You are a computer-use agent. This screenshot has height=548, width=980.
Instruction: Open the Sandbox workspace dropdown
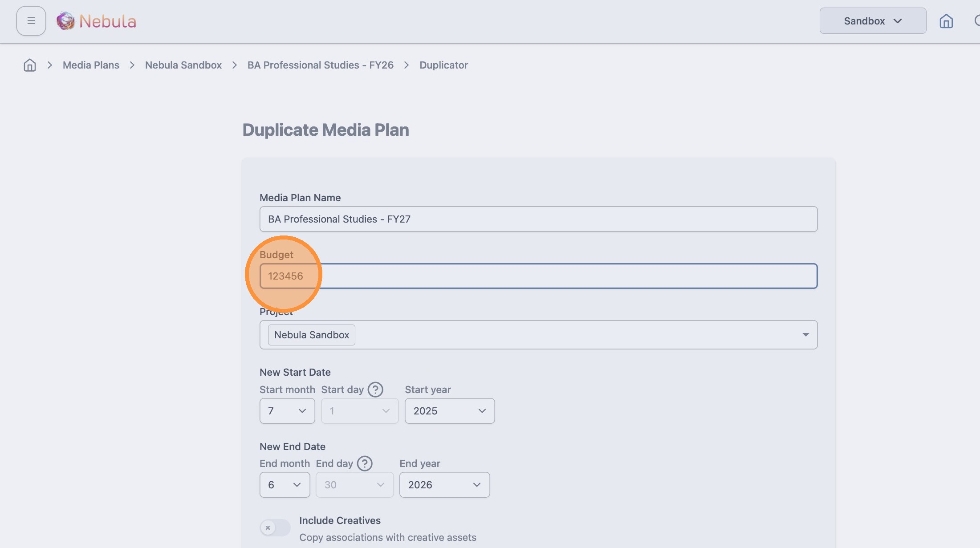873,21
